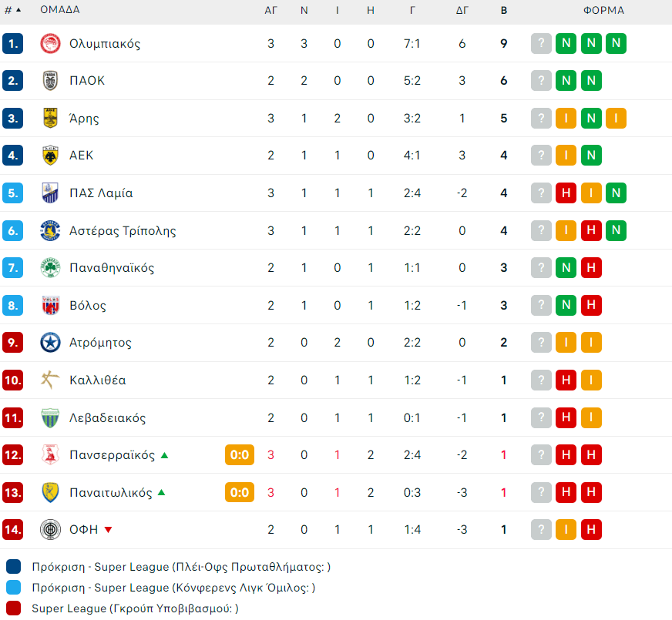Click Ολυμπιακός grey question-mark form box
This screenshot has height=620, width=672.
coord(542,43)
